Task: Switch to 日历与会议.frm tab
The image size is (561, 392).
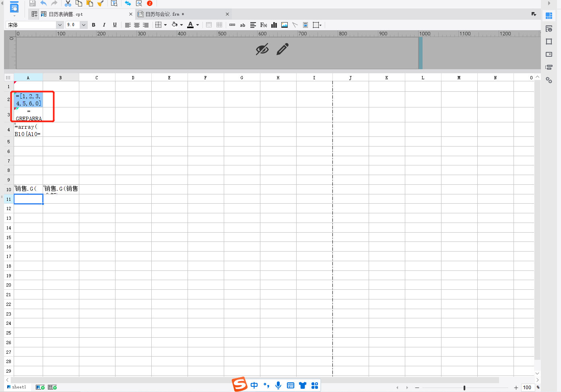Action: pos(162,14)
